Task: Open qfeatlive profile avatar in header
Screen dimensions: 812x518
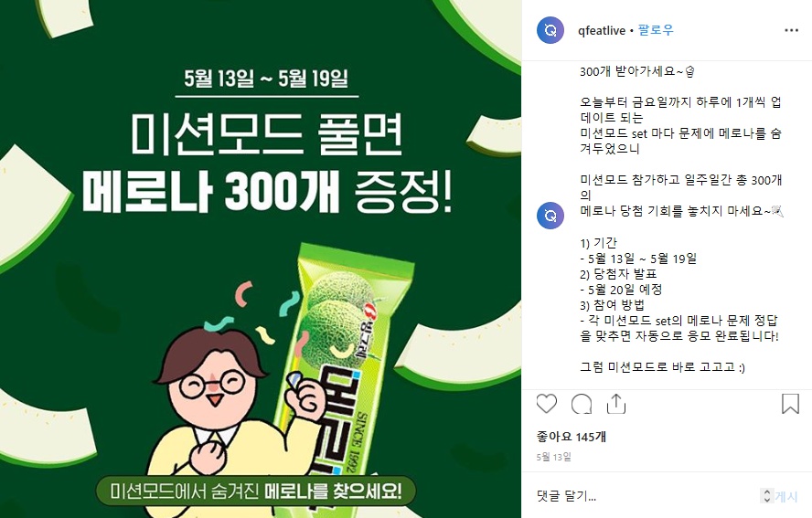Action: click(550, 30)
